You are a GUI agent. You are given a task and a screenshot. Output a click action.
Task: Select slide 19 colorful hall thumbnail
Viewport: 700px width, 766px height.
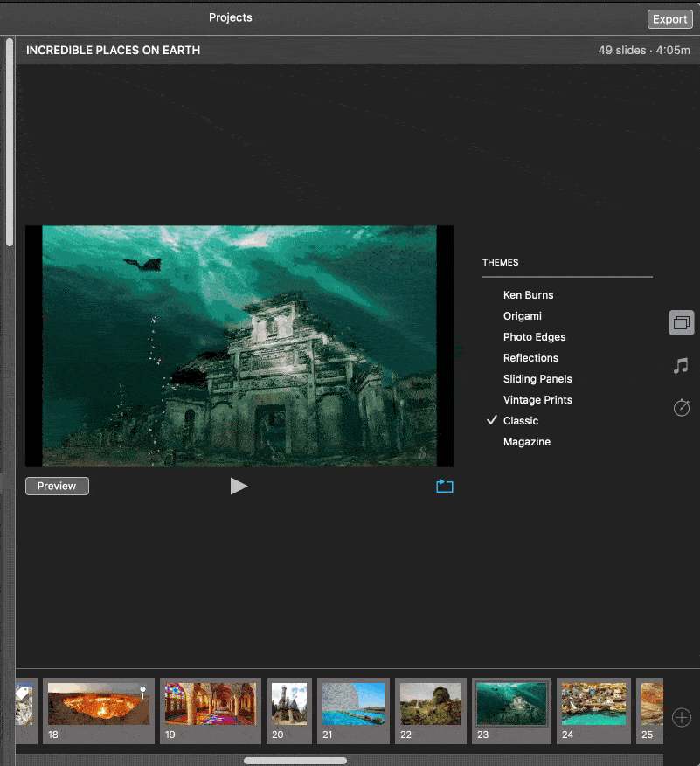coord(210,704)
